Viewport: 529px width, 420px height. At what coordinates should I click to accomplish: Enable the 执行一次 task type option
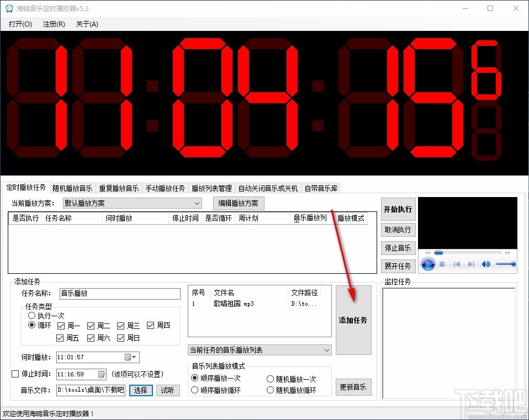tap(32, 315)
